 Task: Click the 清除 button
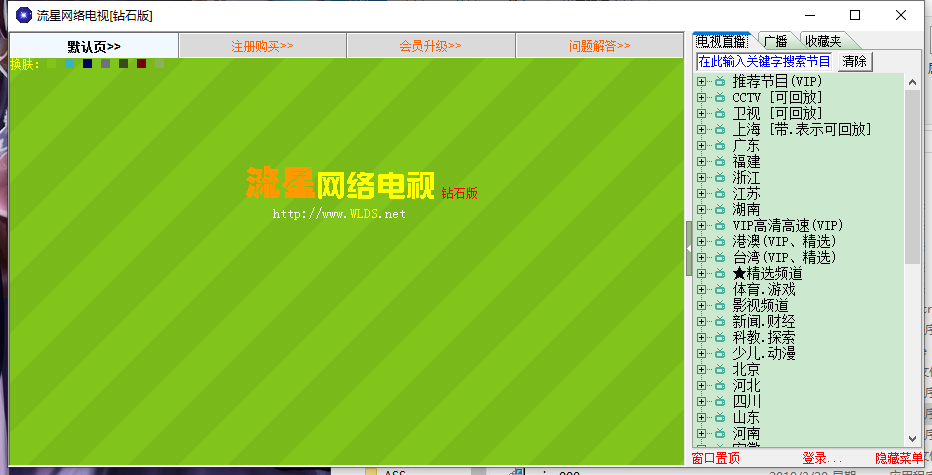tap(855, 61)
